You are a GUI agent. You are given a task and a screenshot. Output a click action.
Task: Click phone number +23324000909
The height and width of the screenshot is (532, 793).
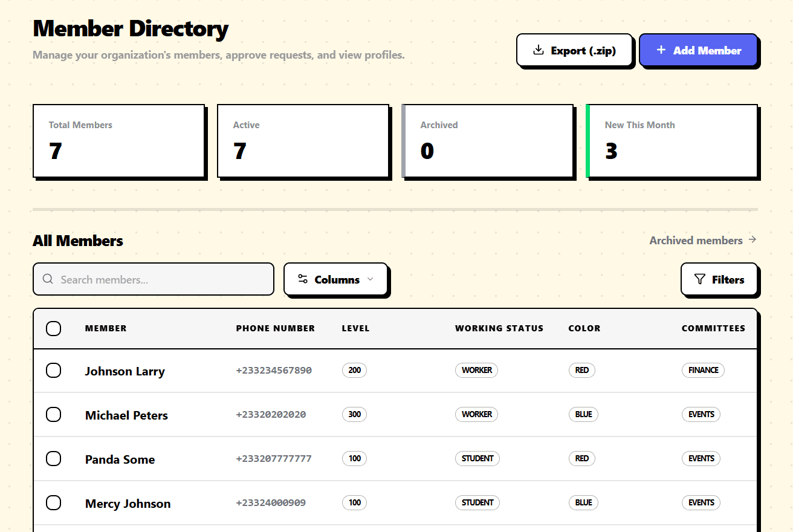pyautogui.click(x=271, y=502)
